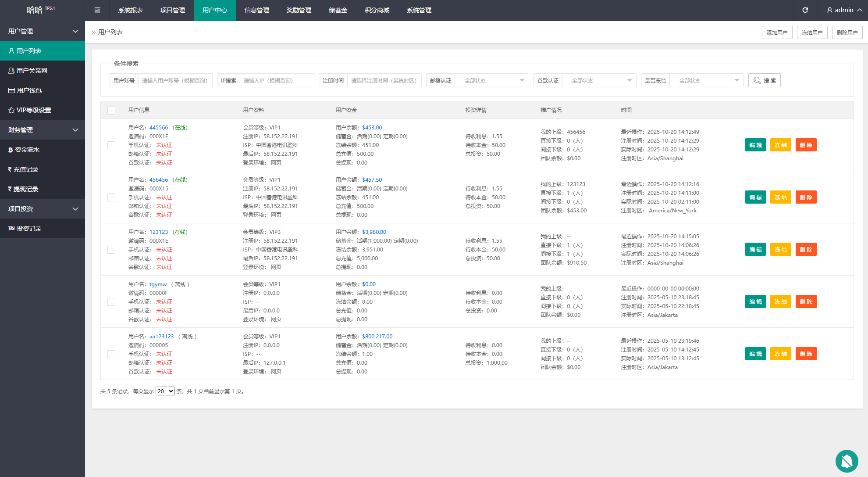
Task: Switch to the 系统报表 top menu
Action: point(131,10)
